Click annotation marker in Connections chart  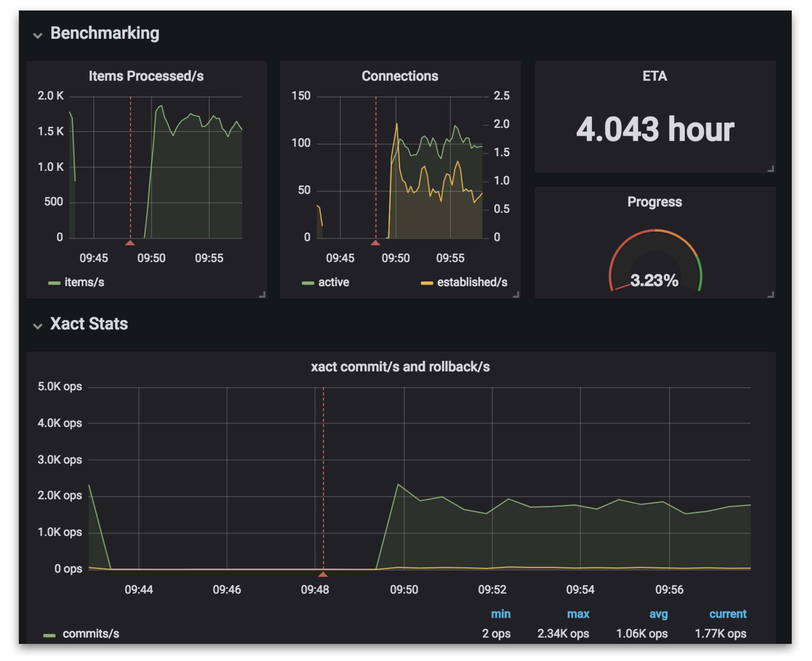[x=376, y=242]
